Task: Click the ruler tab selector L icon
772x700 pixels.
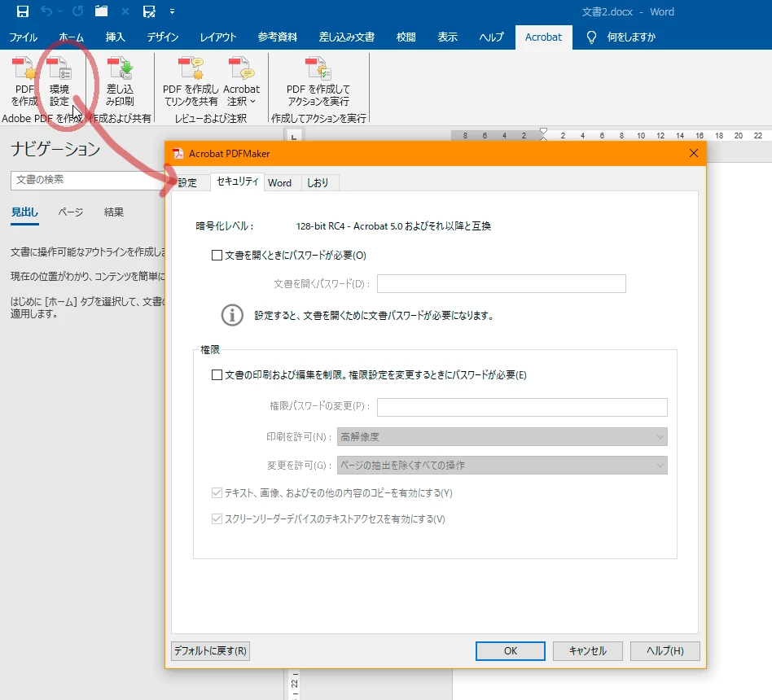Action: point(294,136)
